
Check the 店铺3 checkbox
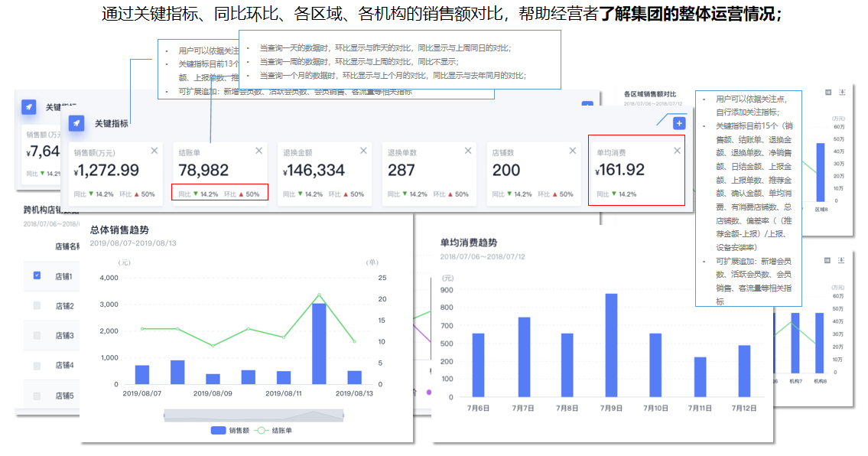pos(37,335)
